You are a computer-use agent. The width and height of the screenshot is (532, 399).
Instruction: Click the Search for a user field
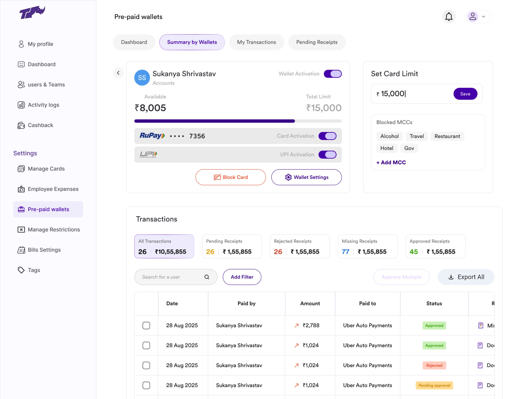click(x=176, y=277)
